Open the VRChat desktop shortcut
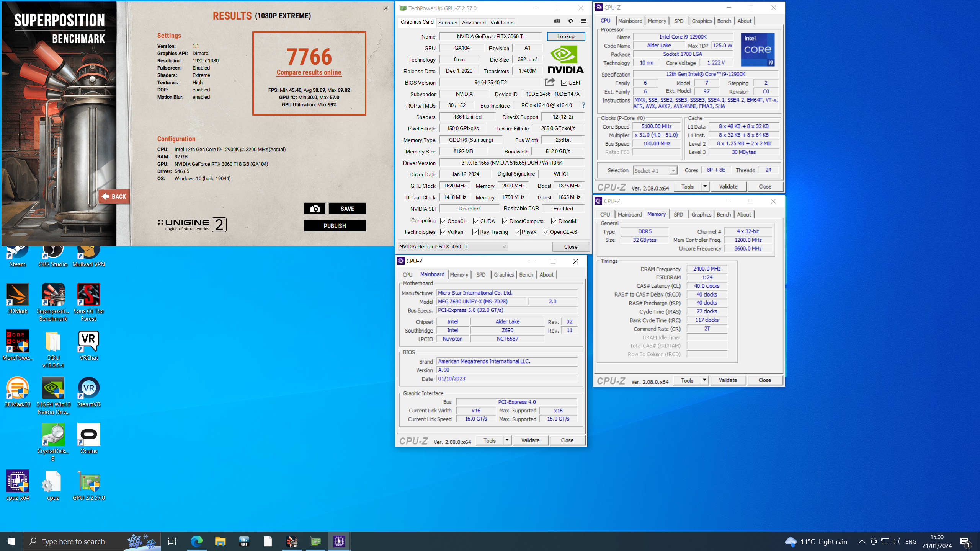The width and height of the screenshot is (980, 551). click(88, 346)
